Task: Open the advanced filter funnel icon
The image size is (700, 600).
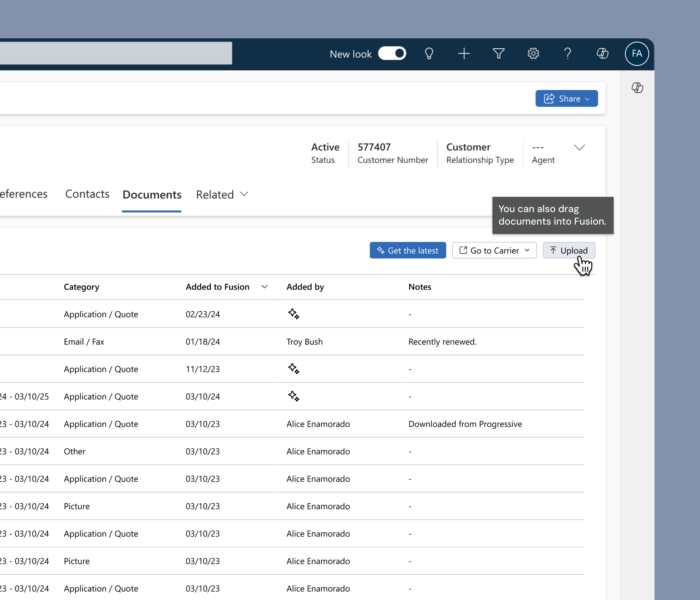Action: tap(498, 54)
